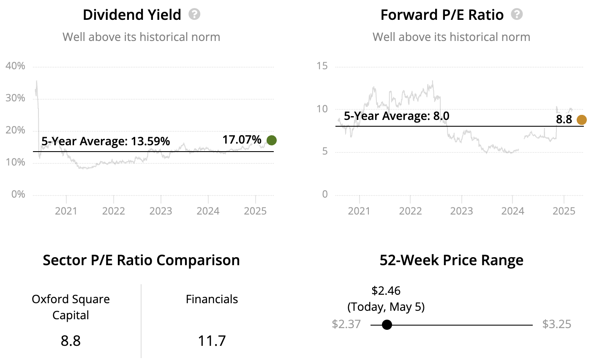Screen dimensions: 594x364
Task: Click the Financials 11.7 P/E value
Action: point(212,340)
